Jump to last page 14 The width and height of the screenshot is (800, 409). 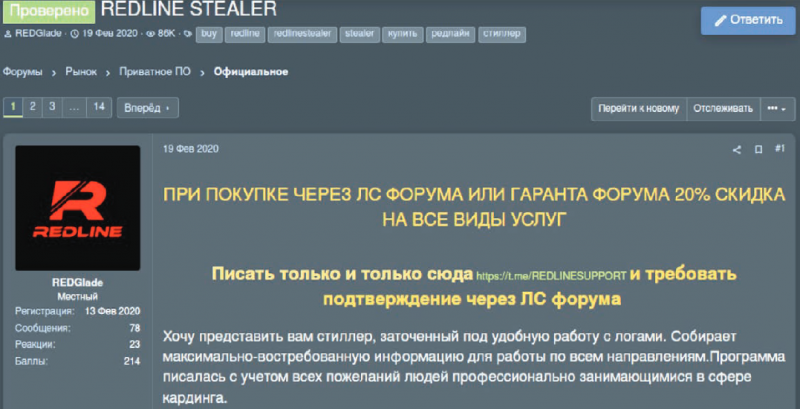pyautogui.click(x=98, y=107)
